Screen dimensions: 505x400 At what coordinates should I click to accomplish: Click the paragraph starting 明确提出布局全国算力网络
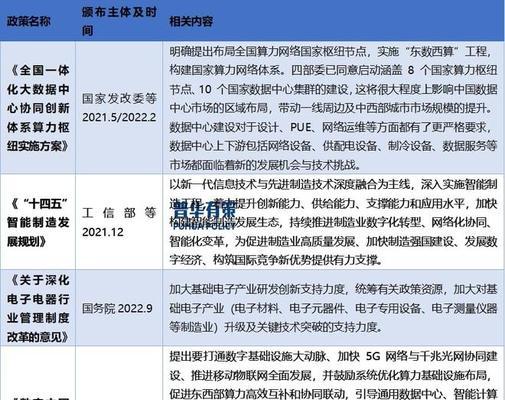pyautogui.click(x=333, y=108)
